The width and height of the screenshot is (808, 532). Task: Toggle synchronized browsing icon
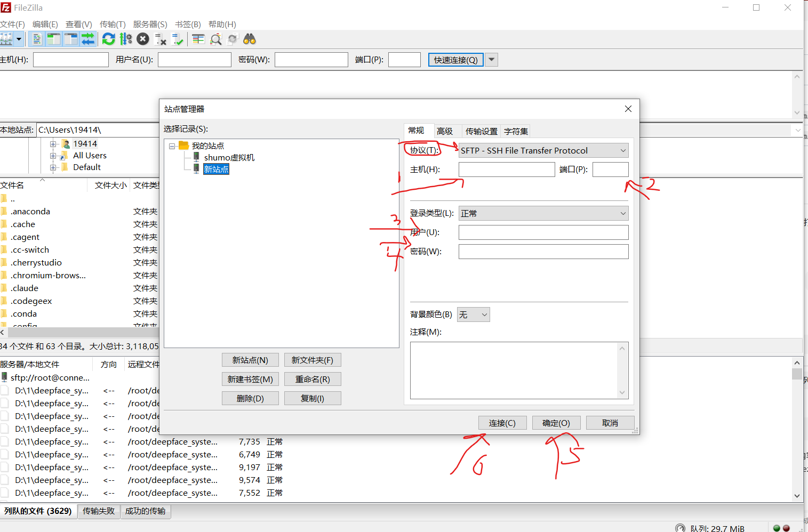[233, 39]
